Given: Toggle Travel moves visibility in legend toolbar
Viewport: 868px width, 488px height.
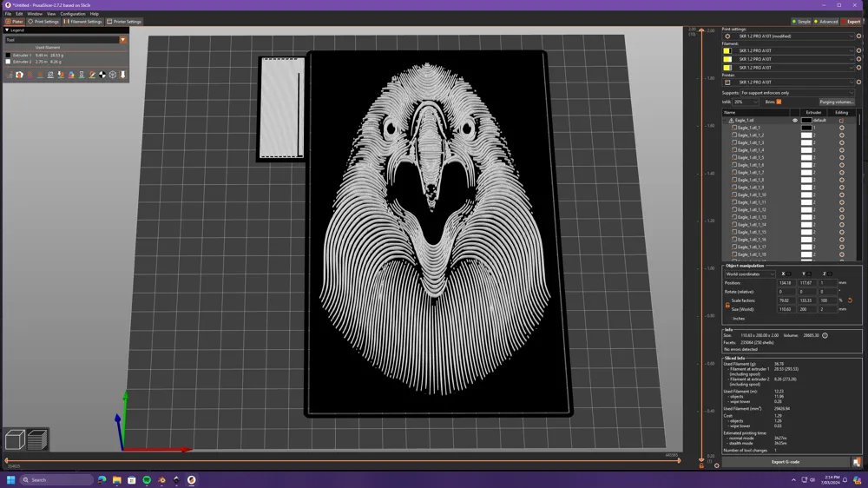Looking at the screenshot, I should 10,75.
